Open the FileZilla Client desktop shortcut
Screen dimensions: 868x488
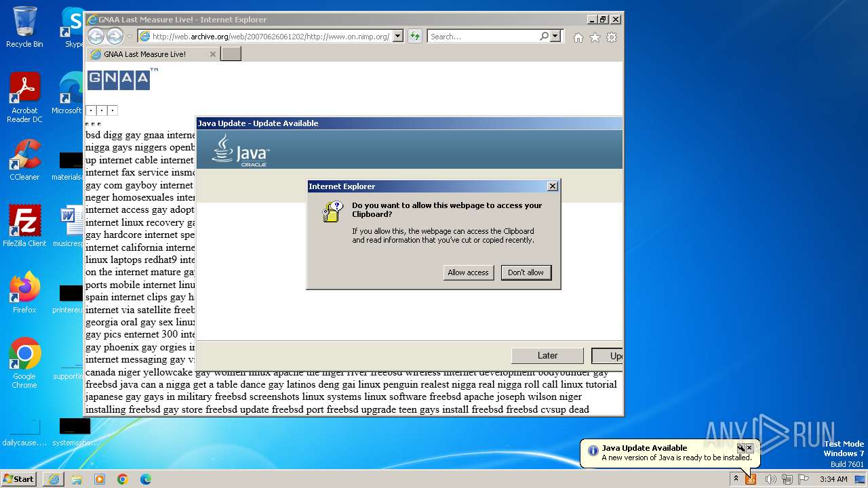click(x=24, y=226)
